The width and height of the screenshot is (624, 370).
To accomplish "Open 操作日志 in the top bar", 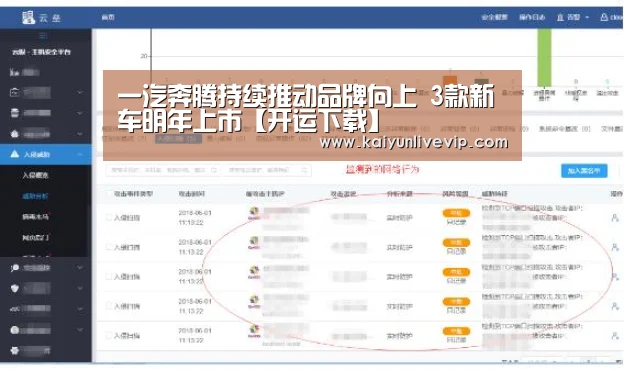I will (x=532, y=18).
